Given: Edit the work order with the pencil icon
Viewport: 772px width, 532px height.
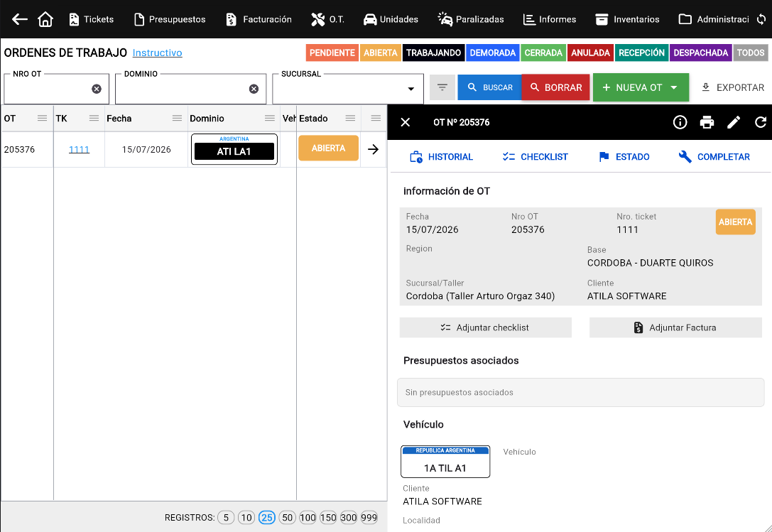Looking at the screenshot, I should click(x=734, y=122).
